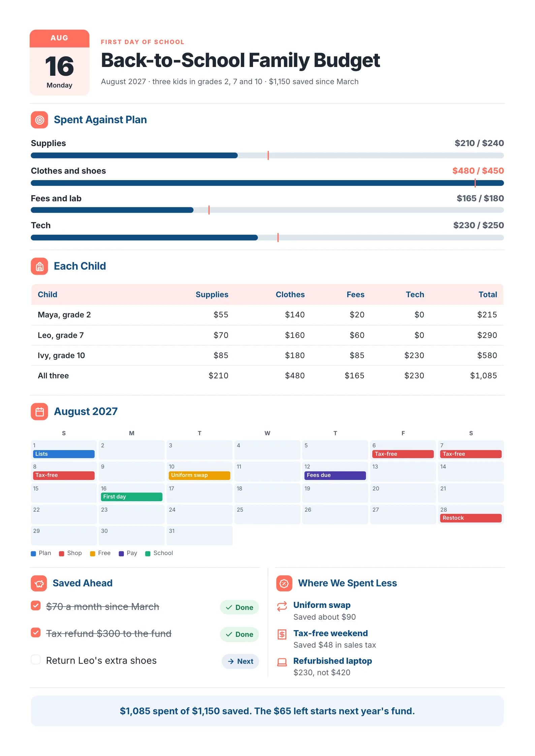Click the Total column header
The height and width of the screenshot is (756, 535).
(x=488, y=295)
